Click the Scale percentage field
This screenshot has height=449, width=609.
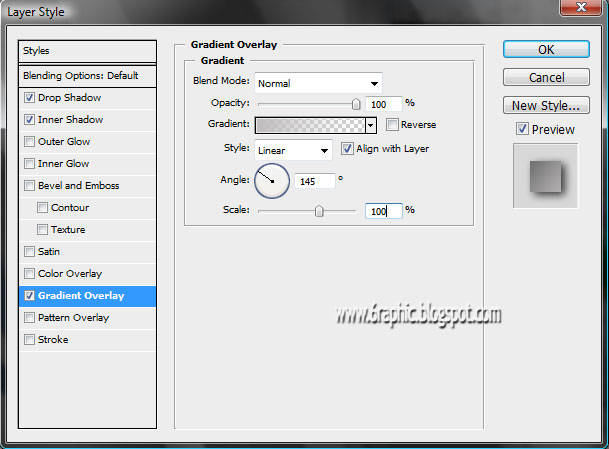(383, 211)
